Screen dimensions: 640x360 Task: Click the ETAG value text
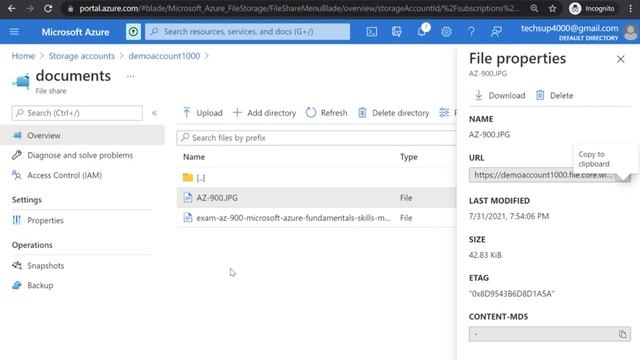[x=511, y=293]
